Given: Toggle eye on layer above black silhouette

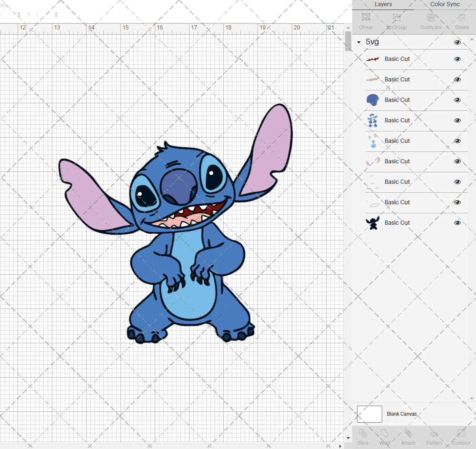Looking at the screenshot, I should (457, 202).
